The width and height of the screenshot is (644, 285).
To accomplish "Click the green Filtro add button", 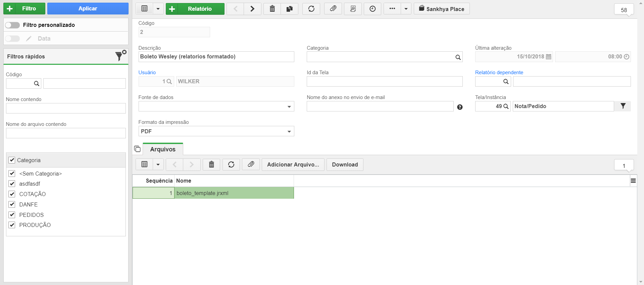I will [x=24, y=8].
